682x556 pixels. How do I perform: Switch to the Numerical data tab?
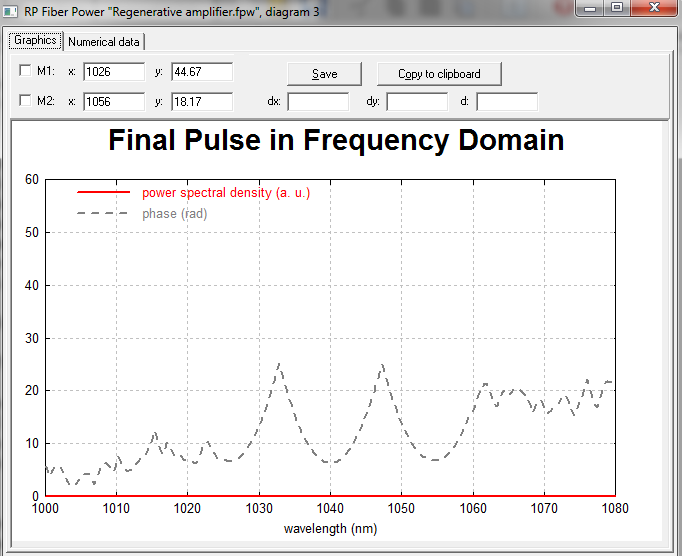[x=104, y=42]
